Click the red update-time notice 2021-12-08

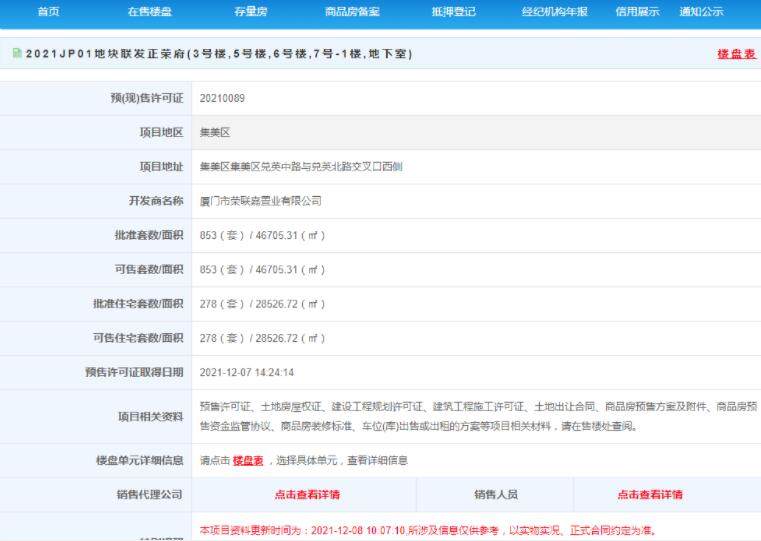point(428,530)
